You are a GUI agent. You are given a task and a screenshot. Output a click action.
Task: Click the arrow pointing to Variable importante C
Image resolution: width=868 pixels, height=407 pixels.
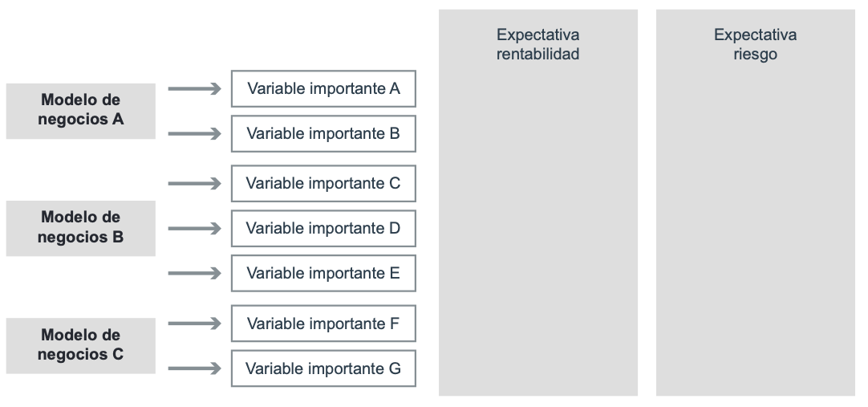pos(195,183)
